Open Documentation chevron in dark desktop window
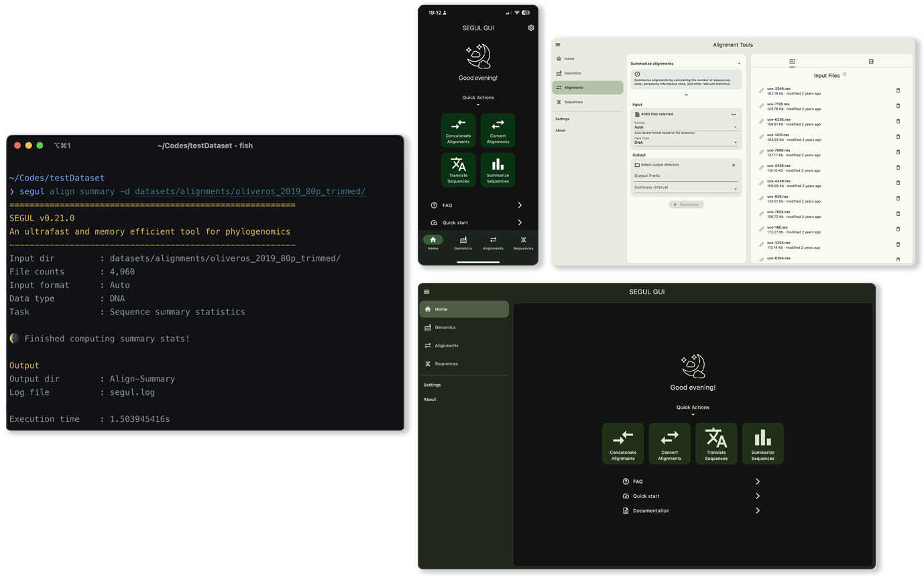 [758, 511]
